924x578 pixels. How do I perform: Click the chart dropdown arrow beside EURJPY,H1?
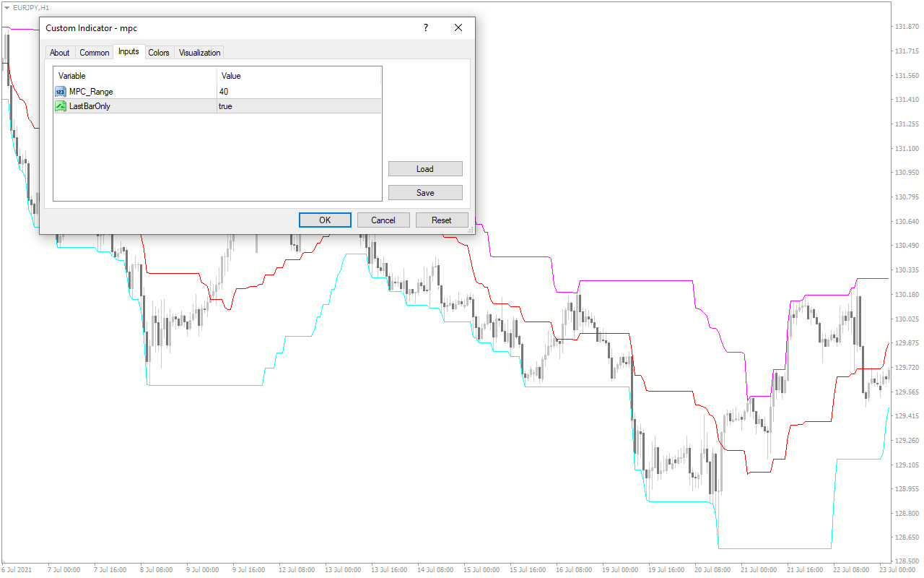6,7
